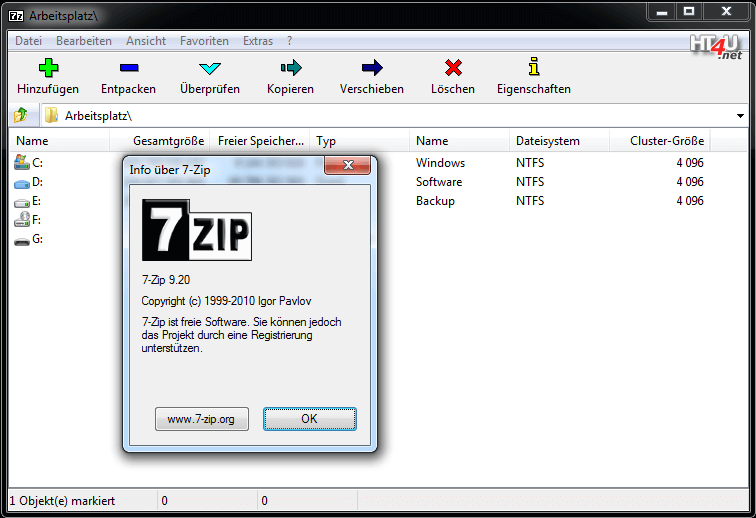Viewport: 756px width, 518px height.
Task: Open the Datei menu
Action: click(x=28, y=41)
